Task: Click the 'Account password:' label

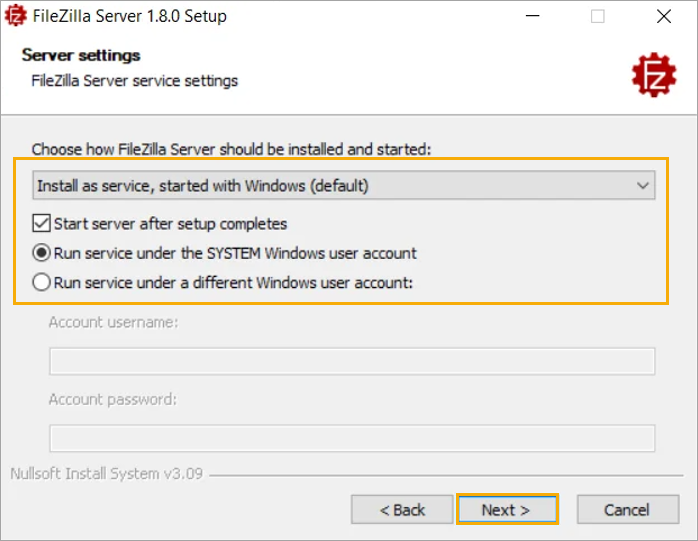Action: tap(113, 399)
